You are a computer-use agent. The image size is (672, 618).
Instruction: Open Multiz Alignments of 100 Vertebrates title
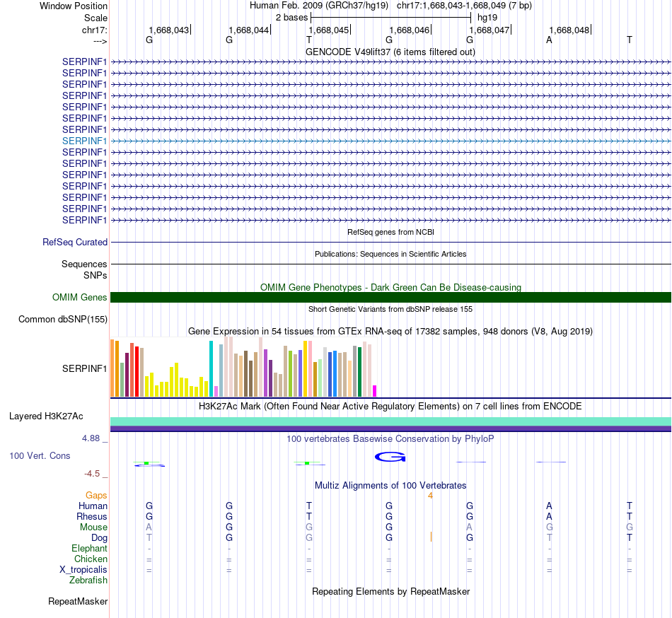pos(390,485)
